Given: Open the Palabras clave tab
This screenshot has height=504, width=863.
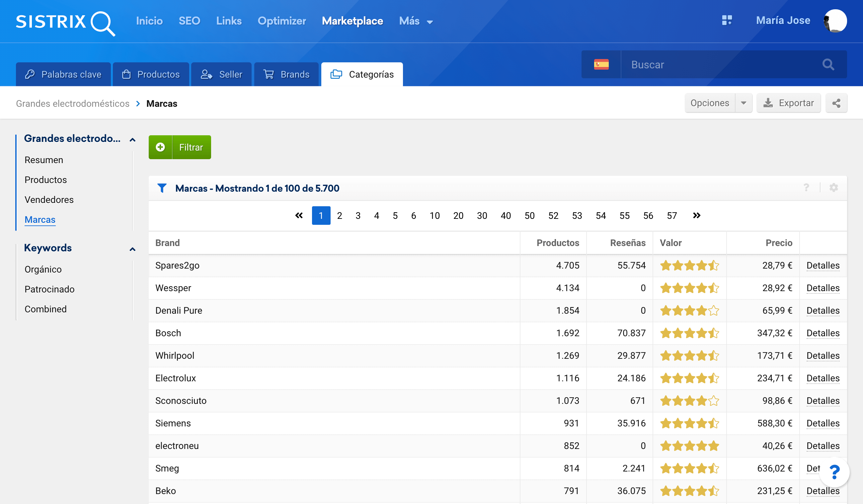Looking at the screenshot, I should pos(63,74).
